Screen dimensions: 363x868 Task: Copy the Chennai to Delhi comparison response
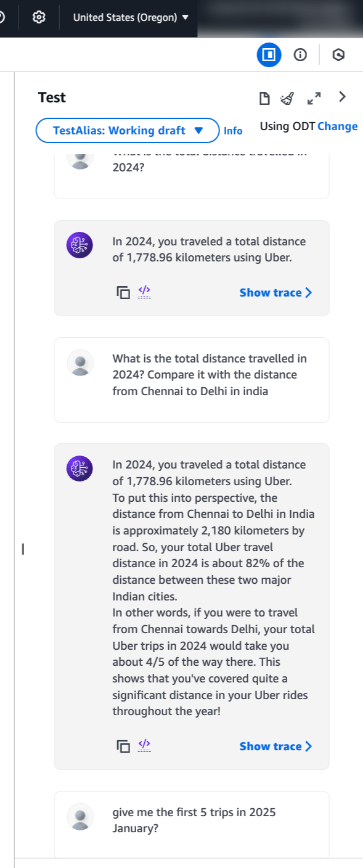point(124,747)
